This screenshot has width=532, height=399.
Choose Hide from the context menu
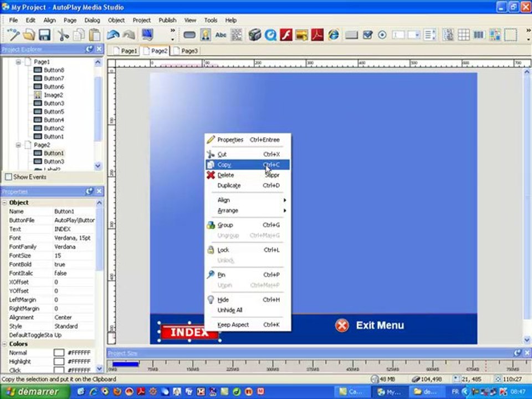point(248,300)
